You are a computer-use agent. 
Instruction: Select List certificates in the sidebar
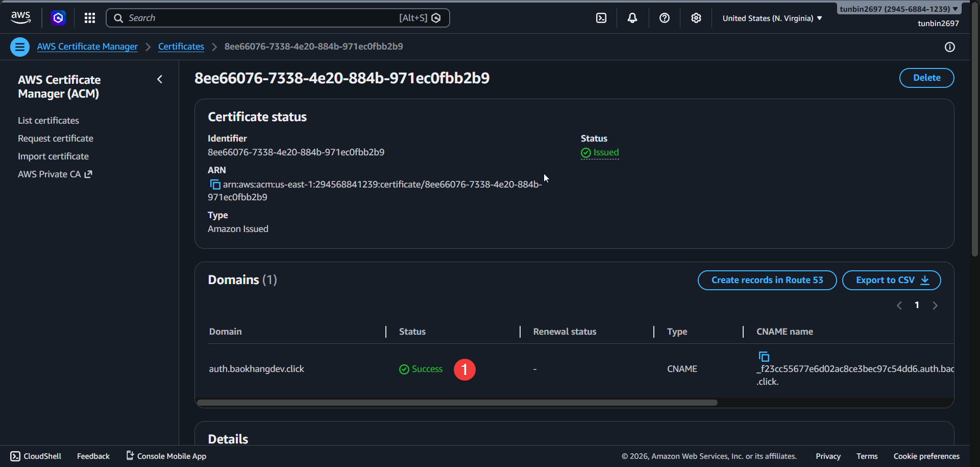point(48,121)
